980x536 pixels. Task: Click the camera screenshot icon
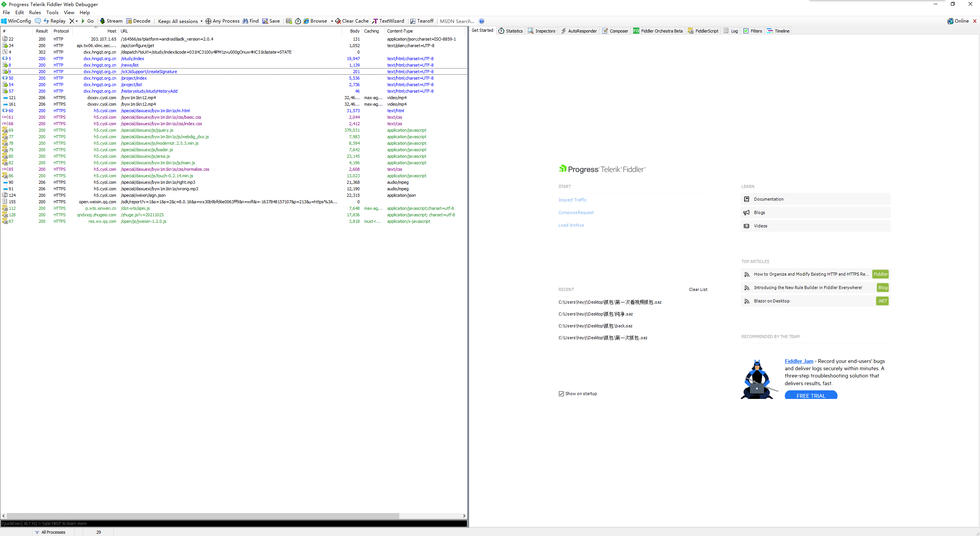(x=289, y=21)
